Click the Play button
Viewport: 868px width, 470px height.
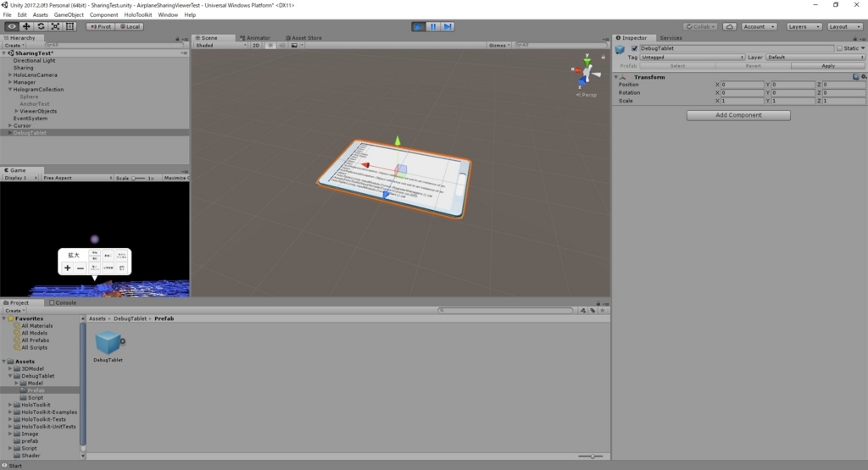(x=419, y=26)
